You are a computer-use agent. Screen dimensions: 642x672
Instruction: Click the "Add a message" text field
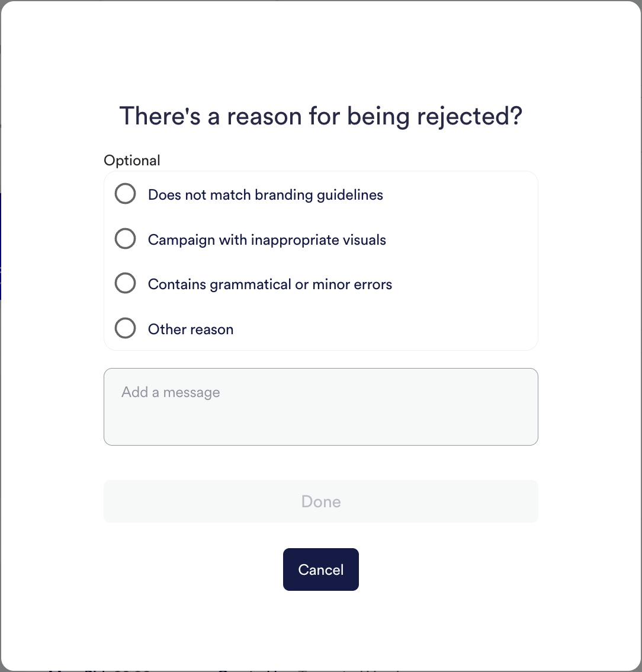point(320,407)
